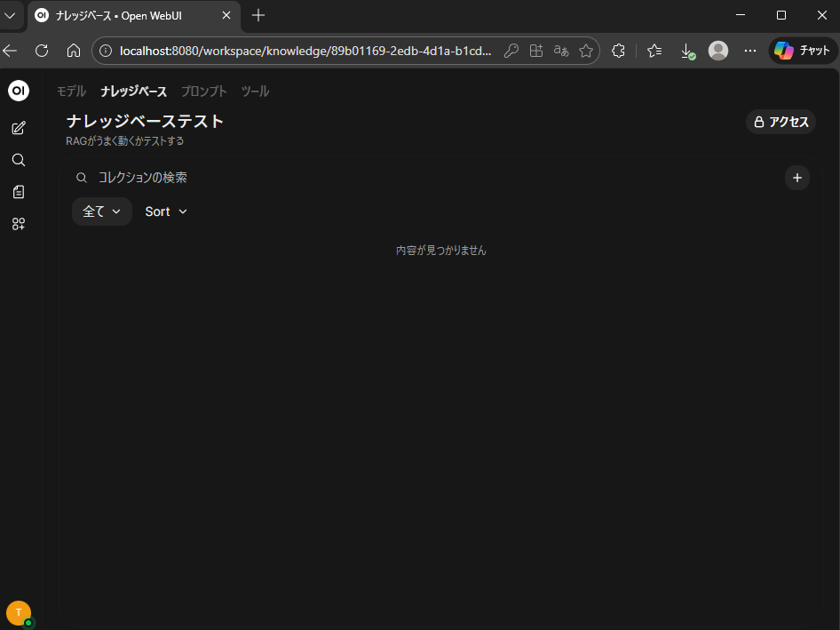Click the user avatar at bottom left
840x630 pixels.
[x=19, y=613]
